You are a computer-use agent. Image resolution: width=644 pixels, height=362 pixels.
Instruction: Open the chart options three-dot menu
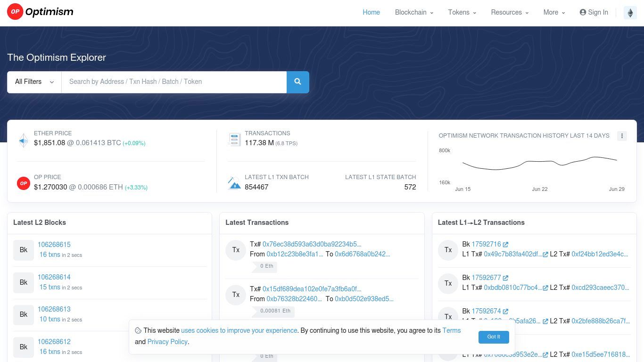pyautogui.click(x=622, y=136)
